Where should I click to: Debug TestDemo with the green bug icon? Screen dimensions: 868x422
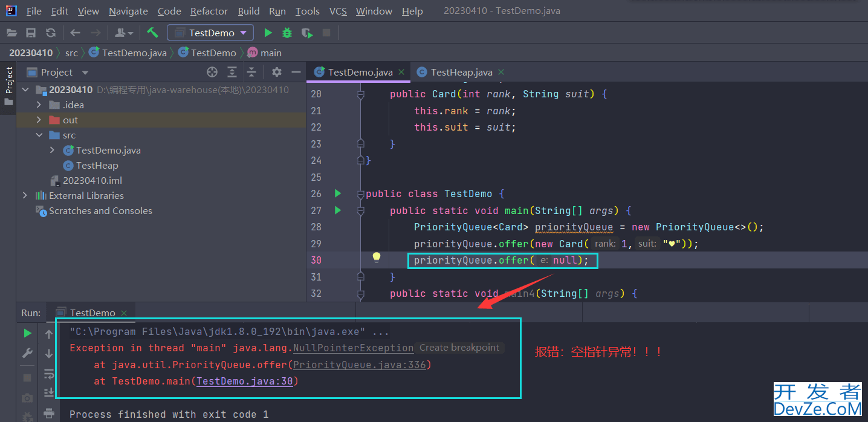point(287,33)
